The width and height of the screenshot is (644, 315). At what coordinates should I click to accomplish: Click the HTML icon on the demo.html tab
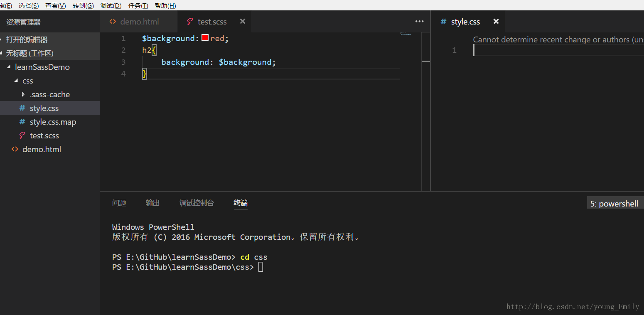point(113,22)
